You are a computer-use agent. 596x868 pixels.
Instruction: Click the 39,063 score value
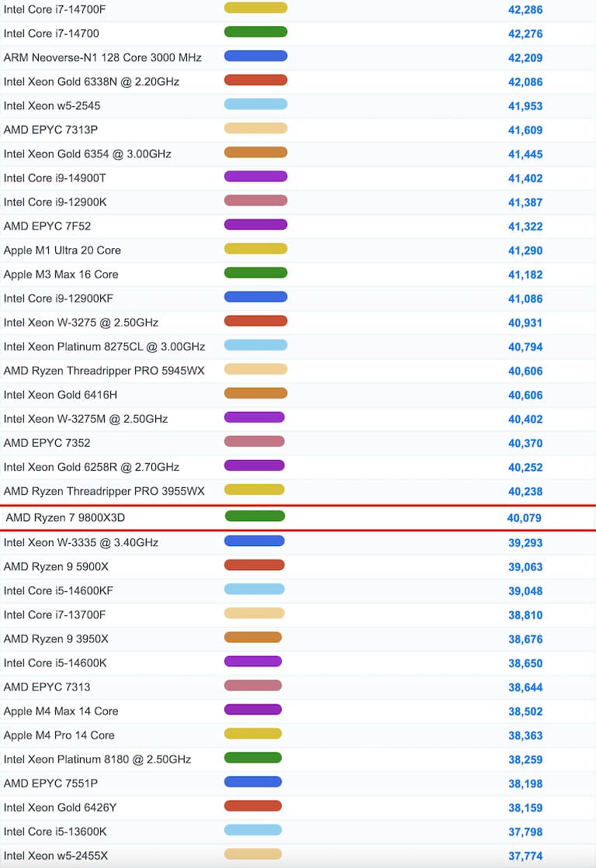tap(525, 567)
